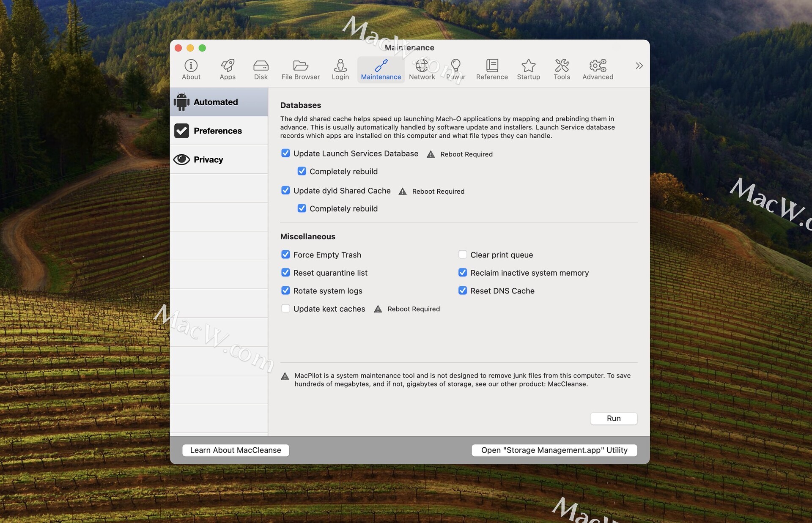Open the Advanced gears section
812x523 pixels.
click(x=597, y=69)
